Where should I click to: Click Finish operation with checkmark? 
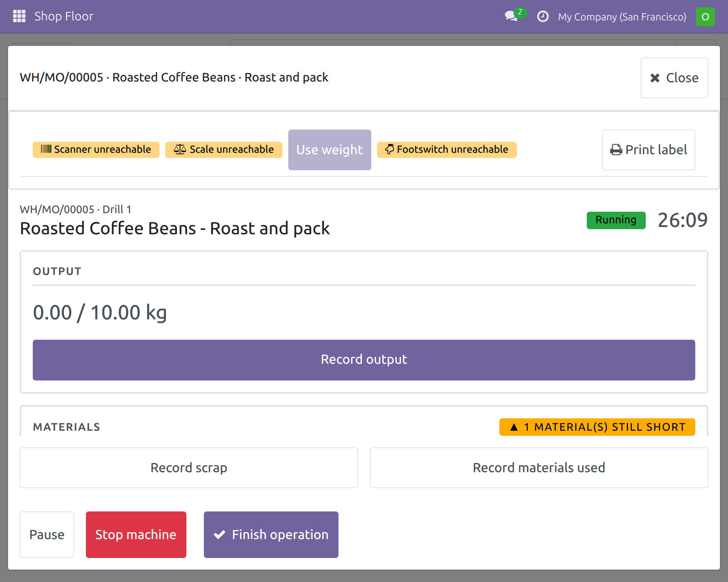coord(271,535)
